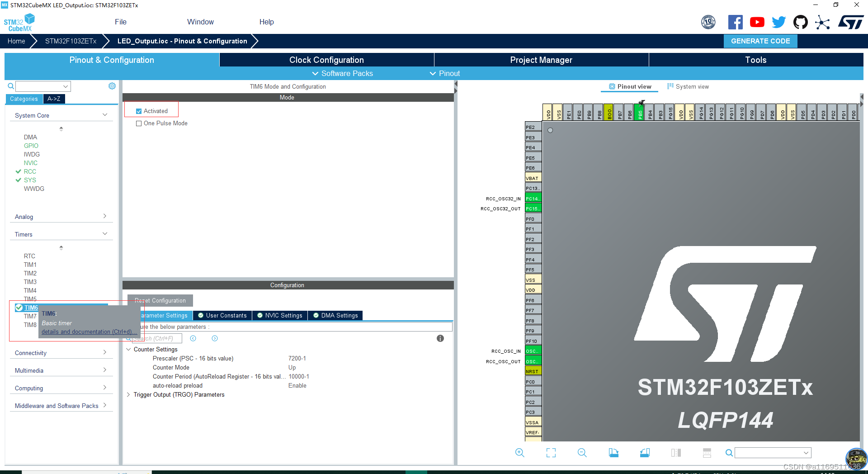The image size is (868, 474).
Task: Click the peripheral search magnifier icon
Action: click(x=11, y=86)
